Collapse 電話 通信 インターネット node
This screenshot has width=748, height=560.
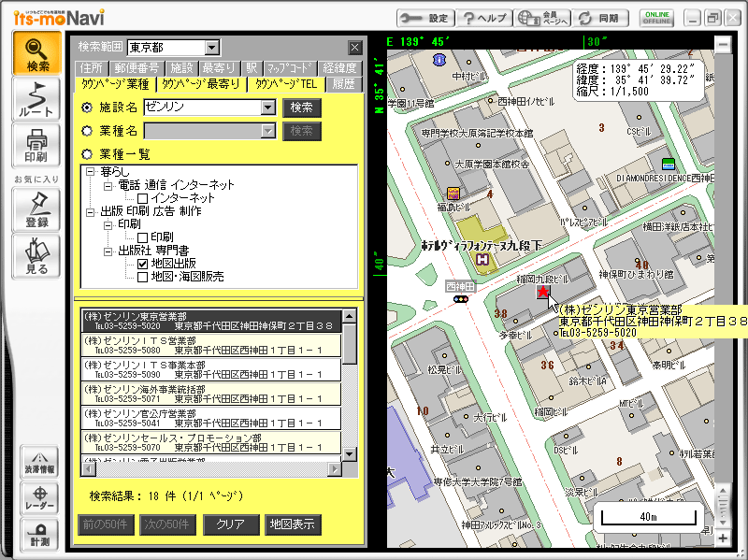click(x=108, y=185)
